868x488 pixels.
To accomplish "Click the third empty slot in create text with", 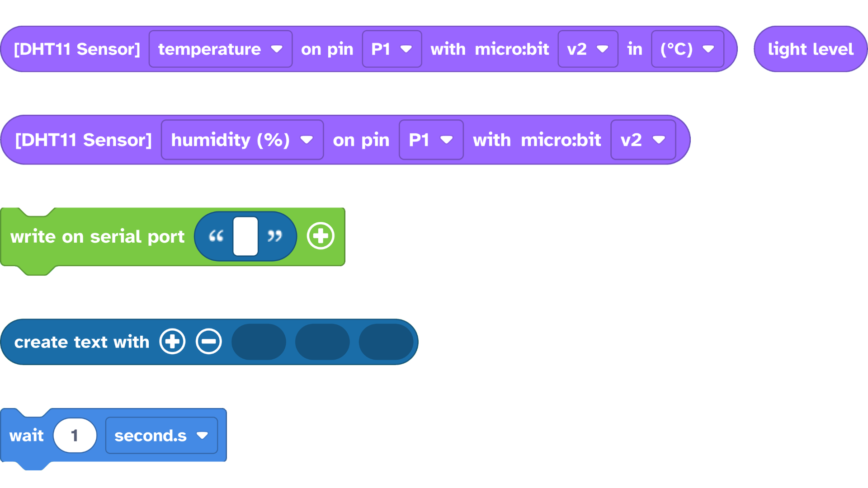I will click(386, 342).
